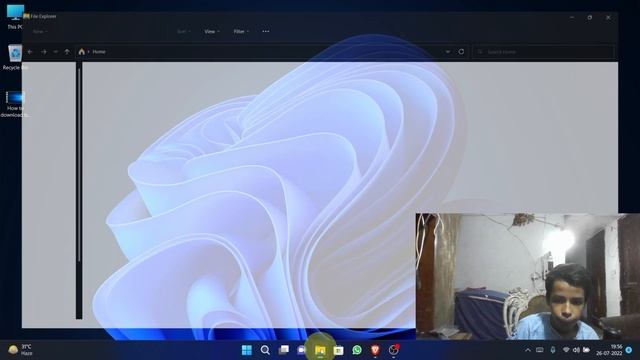Open the Microsoft Store taskbar icon
The width and height of the screenshot is (640, 360).
click(338, 350)
